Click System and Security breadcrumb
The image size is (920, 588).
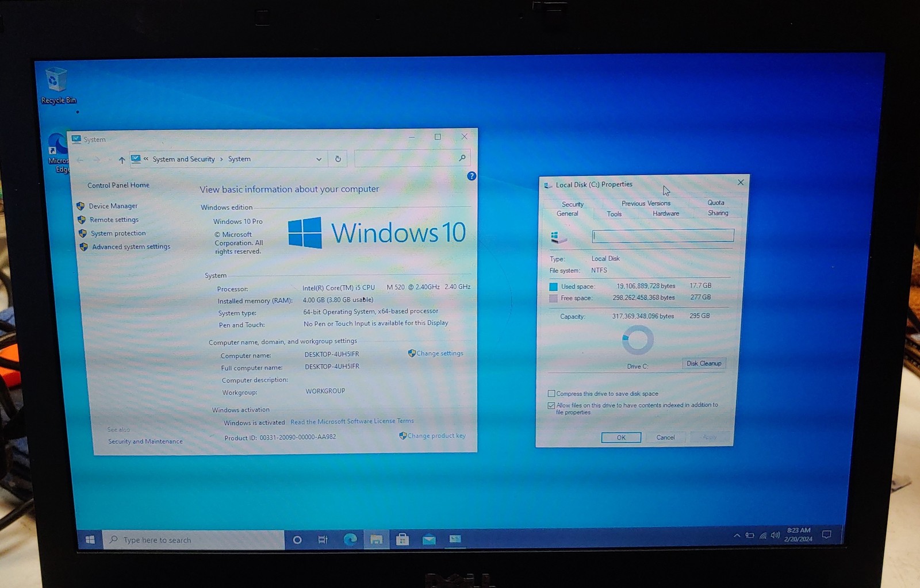click(183, 159)
